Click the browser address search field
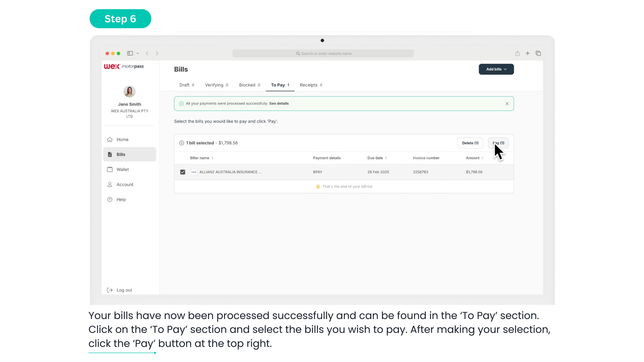The image size is (644, 362). point(323,54)
